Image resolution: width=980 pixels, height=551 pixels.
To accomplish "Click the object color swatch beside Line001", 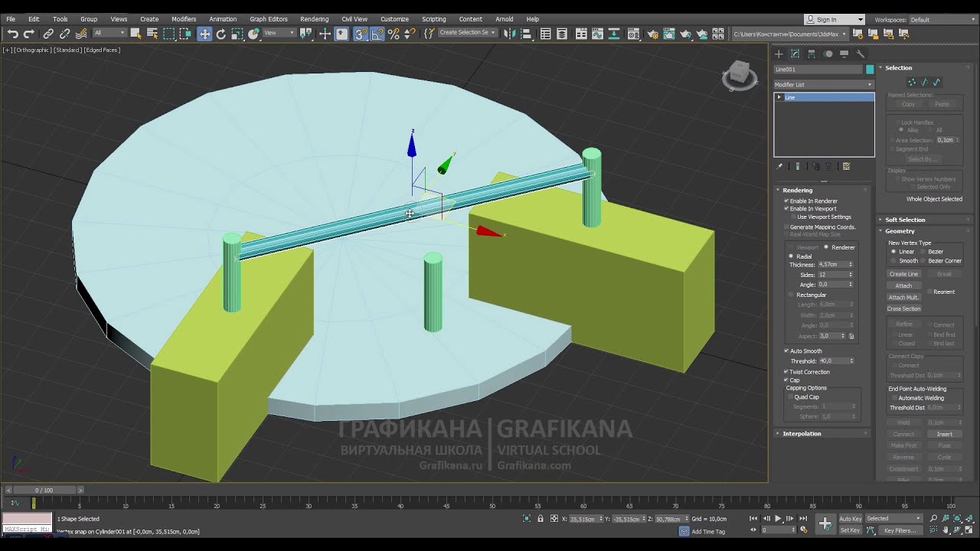I will point(870,70).
